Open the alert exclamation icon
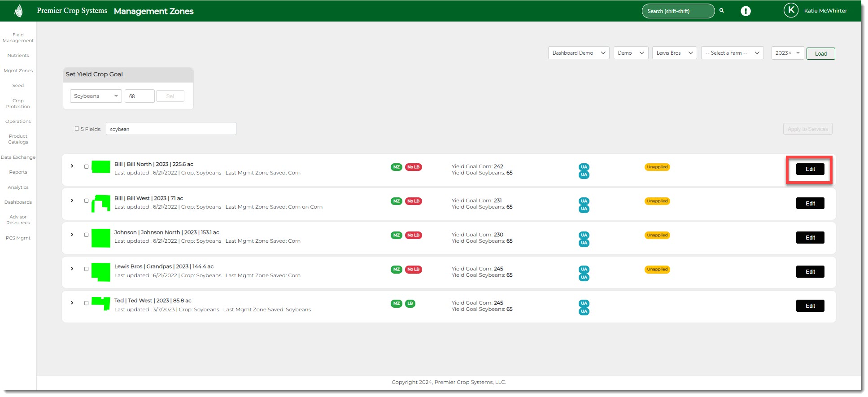868x397 pixels. coord(746,11)
